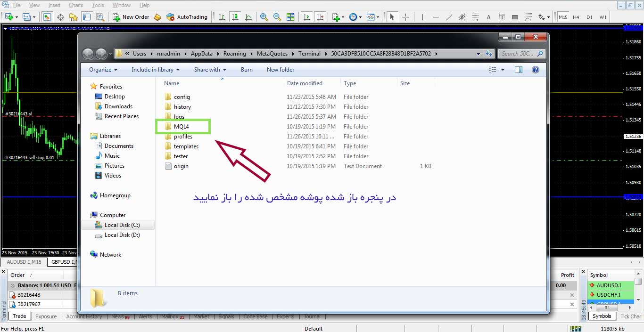Show the Explorer preview pane
The width and height of the screenshot is (644, 332).
tap(519, 70)
